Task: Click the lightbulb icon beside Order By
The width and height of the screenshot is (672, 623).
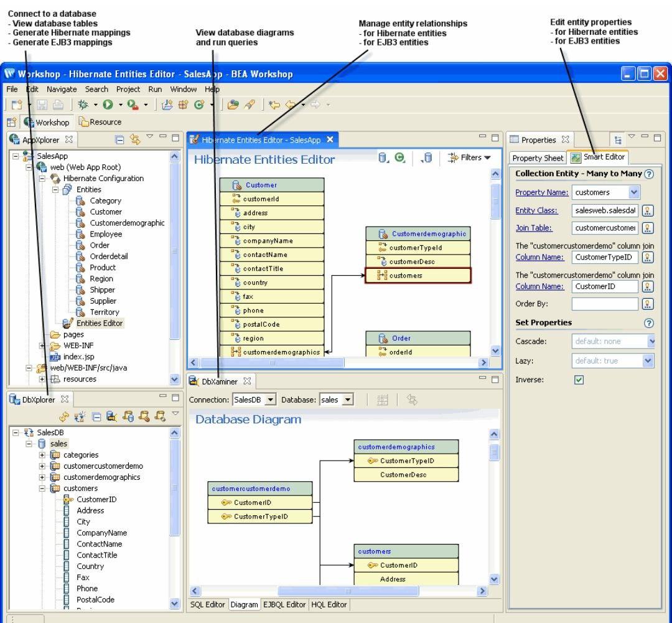Action: point(648,304)
